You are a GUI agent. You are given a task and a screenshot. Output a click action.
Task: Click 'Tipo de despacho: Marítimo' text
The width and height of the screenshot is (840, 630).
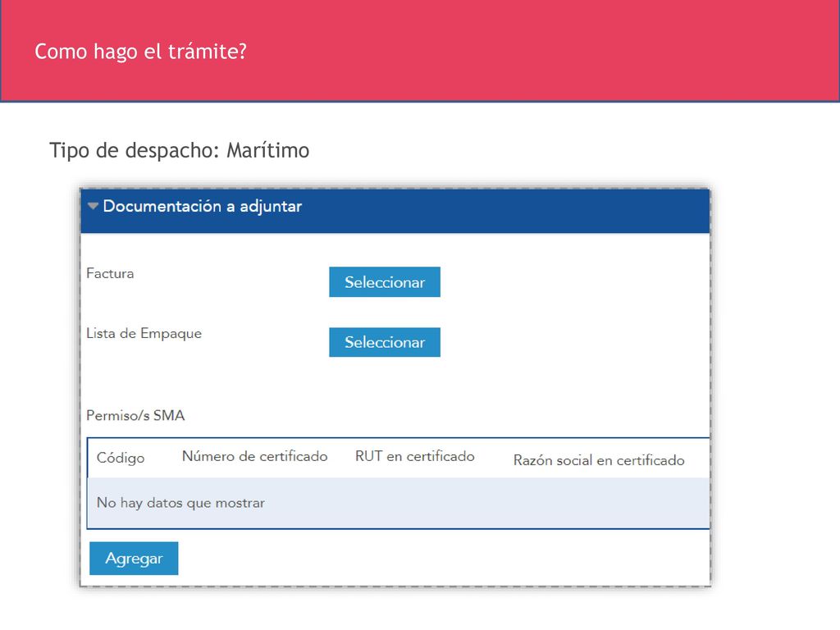tap(180, 151)
